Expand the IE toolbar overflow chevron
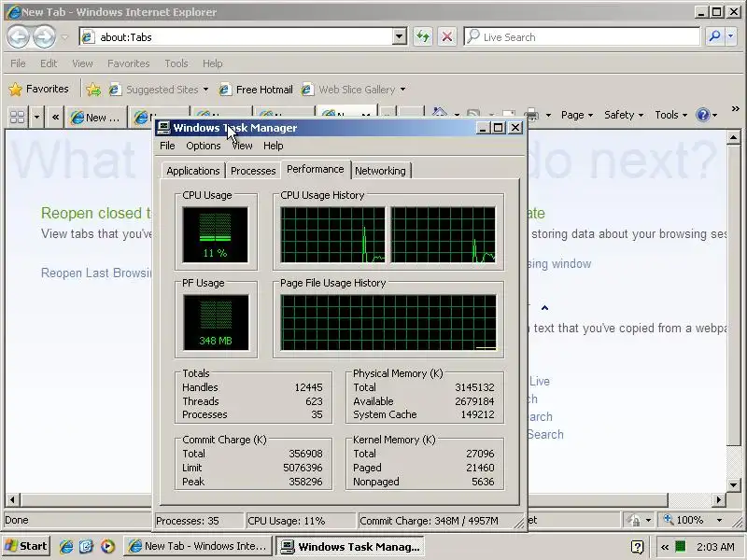Image resolution: width=747 pixels, height=560 pixels. [x=736, y=109]
